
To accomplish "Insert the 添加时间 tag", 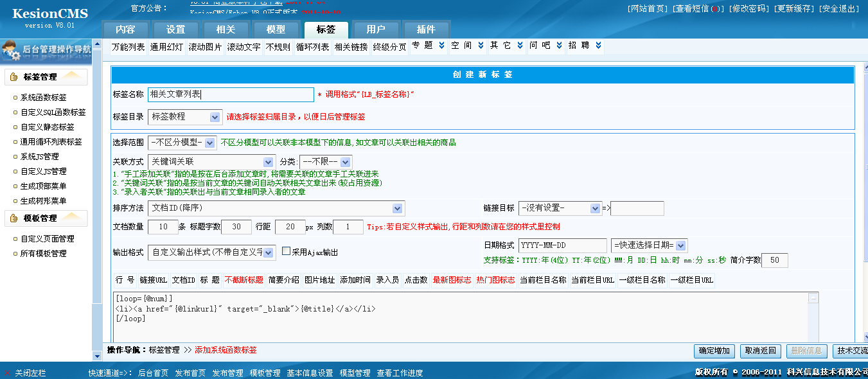I will [355, 280].
